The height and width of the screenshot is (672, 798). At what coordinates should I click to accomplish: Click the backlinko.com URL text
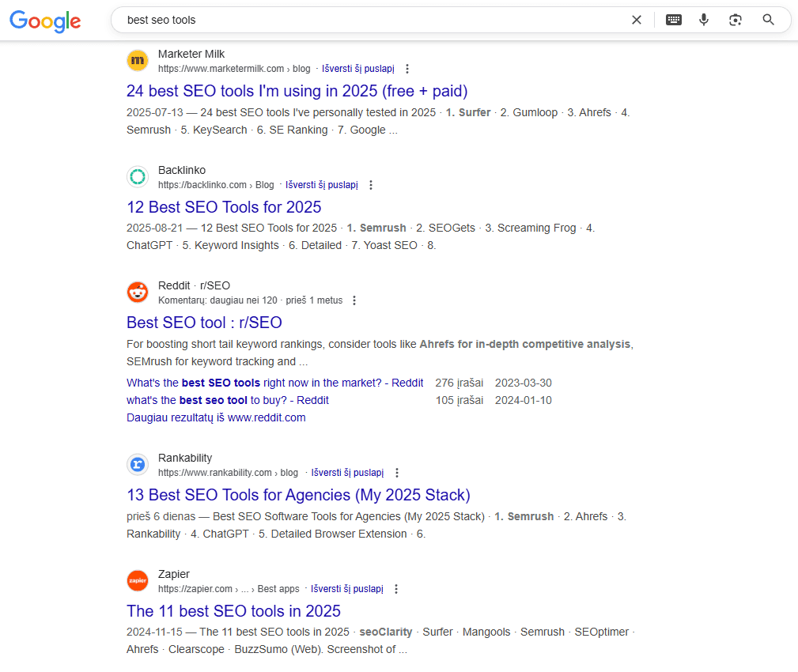coord(216,185)
